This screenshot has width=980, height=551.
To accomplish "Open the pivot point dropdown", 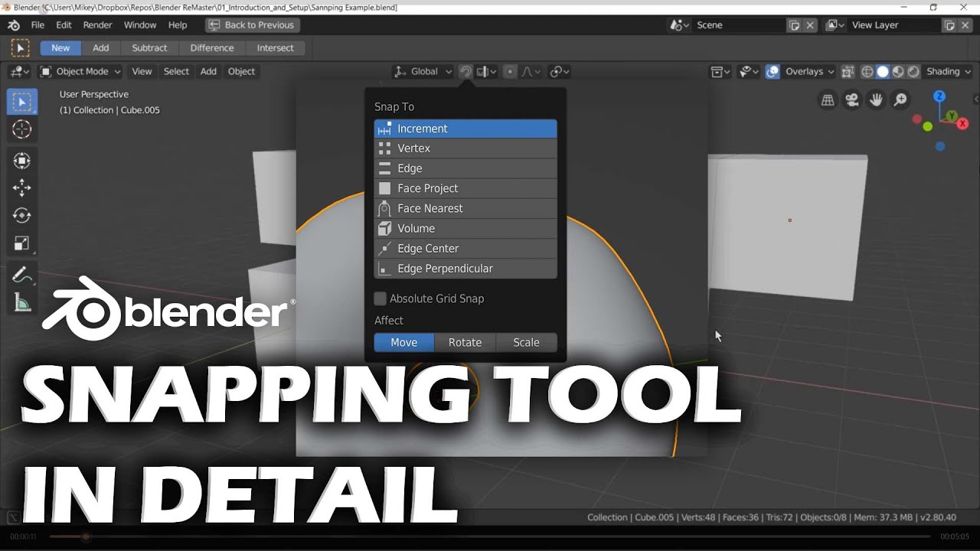I will (x=560, y=71).
